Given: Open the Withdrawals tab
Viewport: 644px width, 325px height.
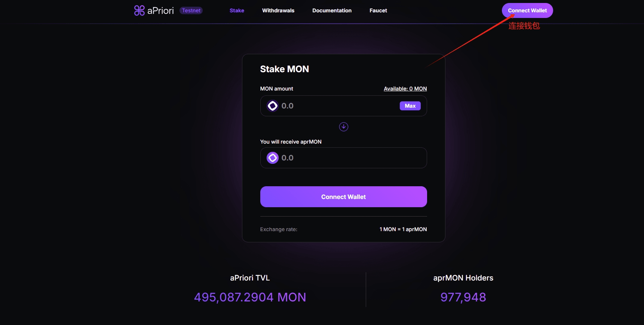Looking at the screenshot, I should click(278, 10).
